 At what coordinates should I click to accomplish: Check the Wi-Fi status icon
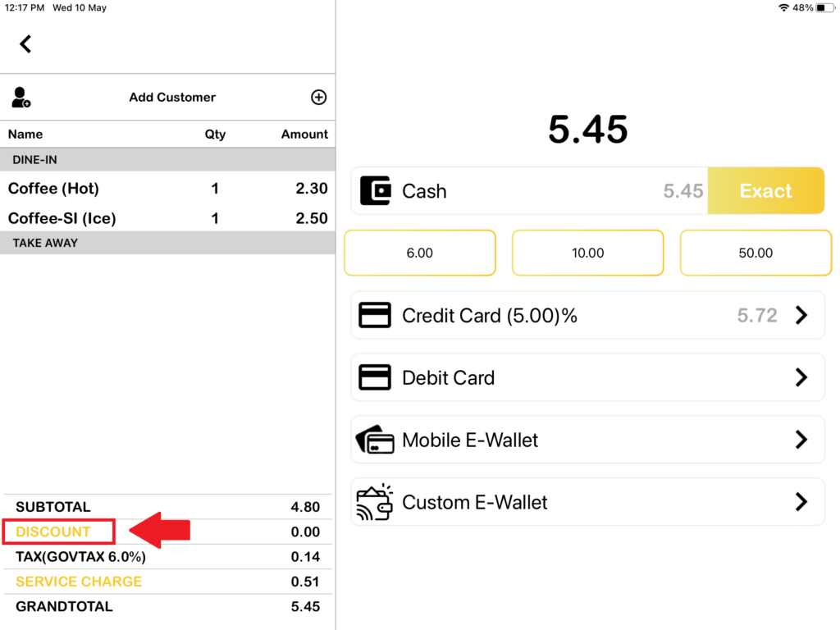pyautogui.click(x=783, y=8)
